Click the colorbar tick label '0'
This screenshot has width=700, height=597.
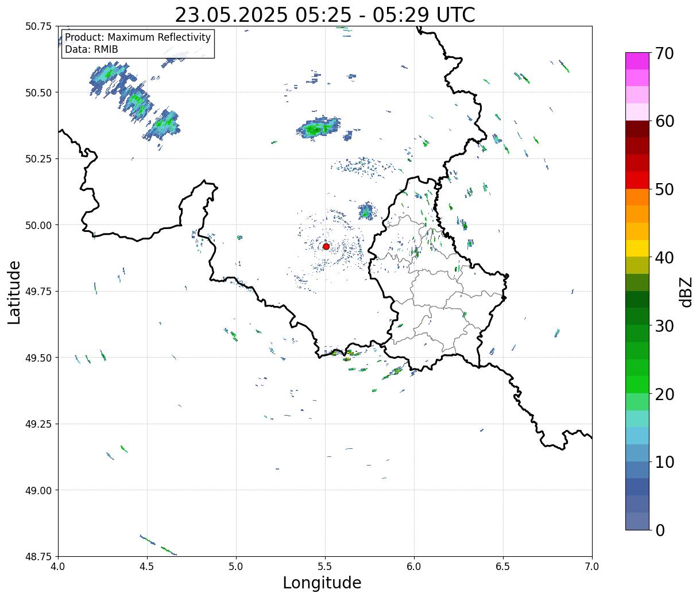pos(660,530)
